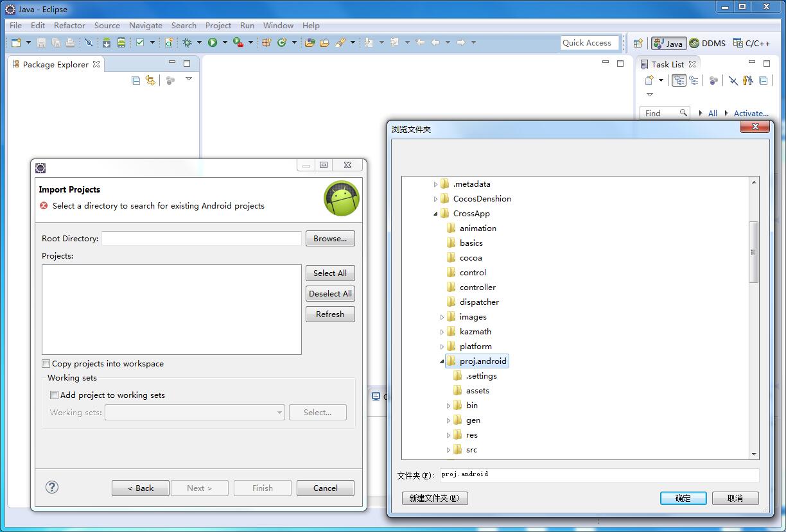The width and height of the screenshot is (786, 532).
Task: Switch to the DDMS perspective
Action: tap(707, 44)
